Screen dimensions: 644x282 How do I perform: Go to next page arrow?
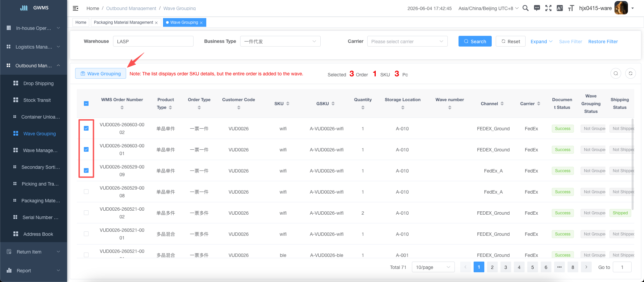pos(586,267)
